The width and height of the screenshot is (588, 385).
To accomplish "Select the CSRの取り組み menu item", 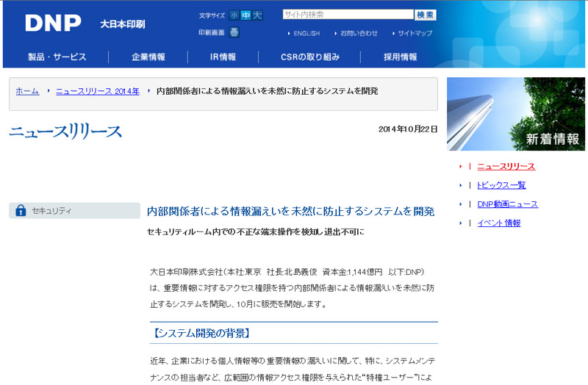I will click(x=310, y=57).
